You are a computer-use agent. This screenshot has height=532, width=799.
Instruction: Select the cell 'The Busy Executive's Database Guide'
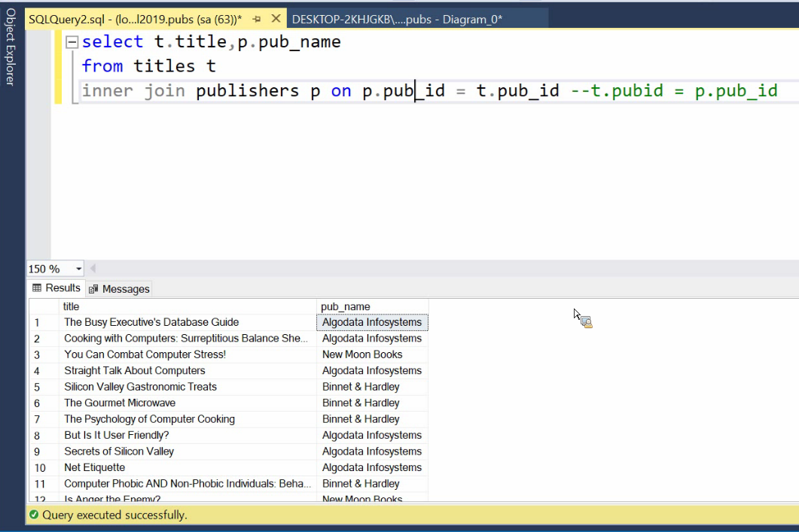188,322
